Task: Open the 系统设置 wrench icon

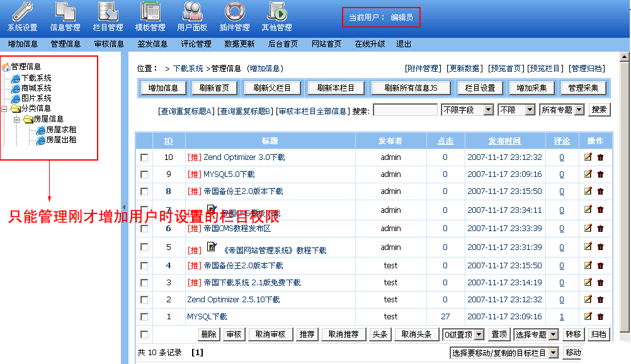Action: [x=22, y=11]
